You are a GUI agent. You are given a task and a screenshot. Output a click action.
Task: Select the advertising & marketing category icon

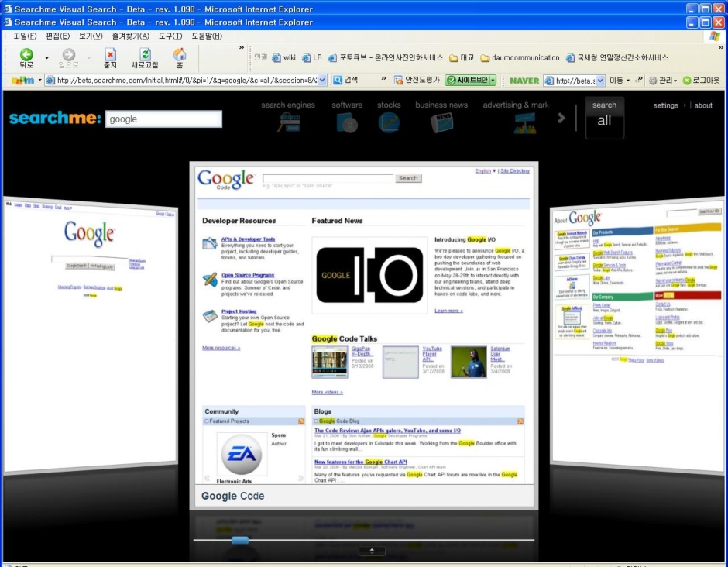click(525, 123)
